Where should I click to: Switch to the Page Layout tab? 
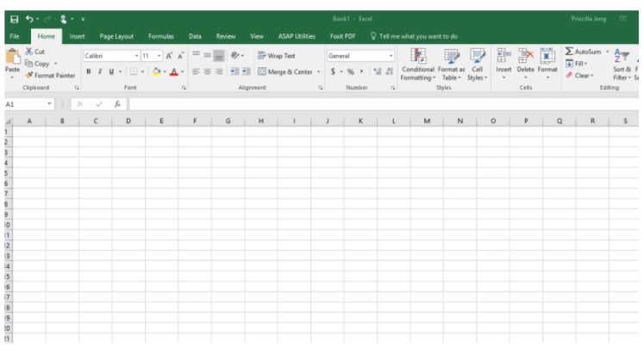click(x=116, y=36)
